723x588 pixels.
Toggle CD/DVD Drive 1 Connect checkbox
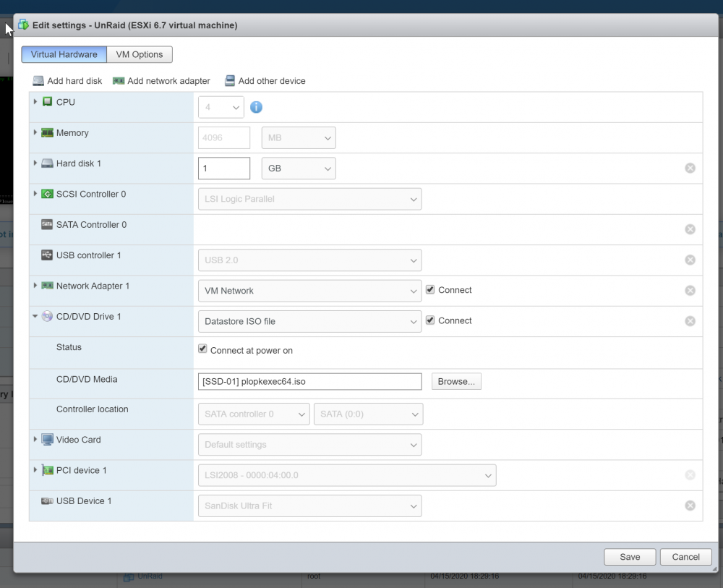point(429,320)
